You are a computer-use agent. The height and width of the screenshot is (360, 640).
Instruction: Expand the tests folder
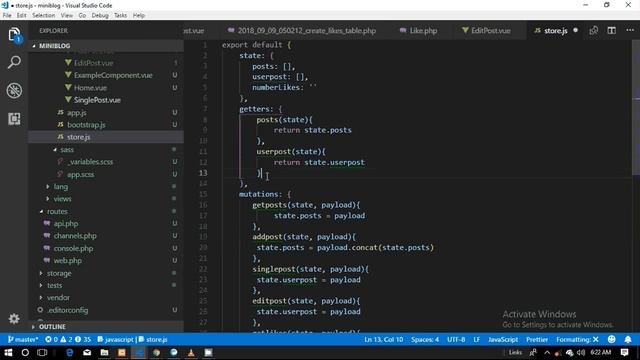(x=54, y=285)
